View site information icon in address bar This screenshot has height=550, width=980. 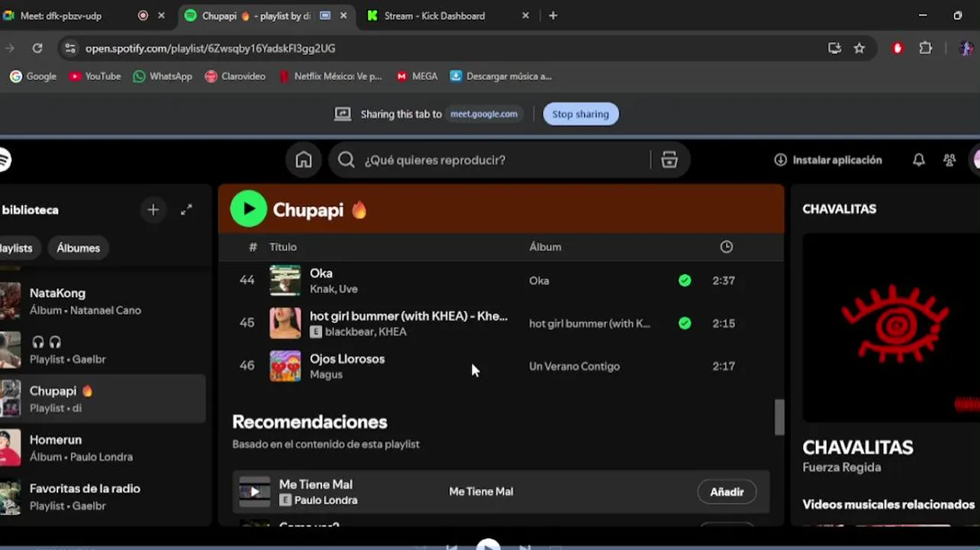(70, 48)
